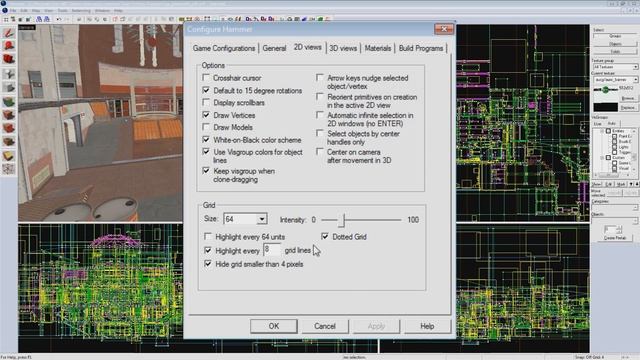
Task: Select the Magnify tool
Action: [x=9, y=46]
